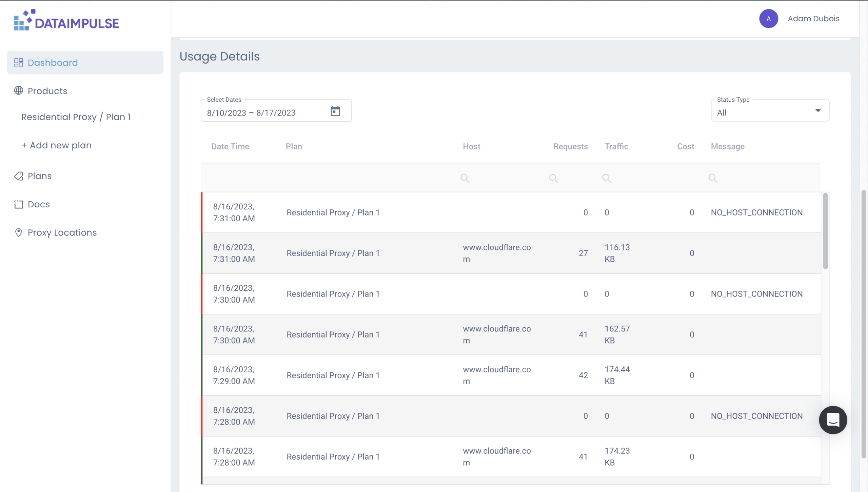Click Add new plan in sidebar
The height and width of the screenshot is (492, 868).
click(x=57, y=145)
